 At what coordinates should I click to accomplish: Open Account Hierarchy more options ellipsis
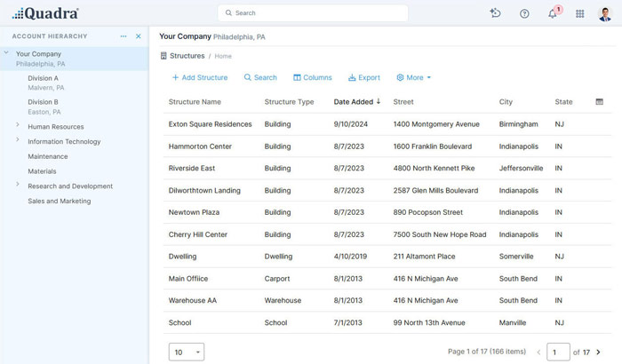[x=124, y=36]
